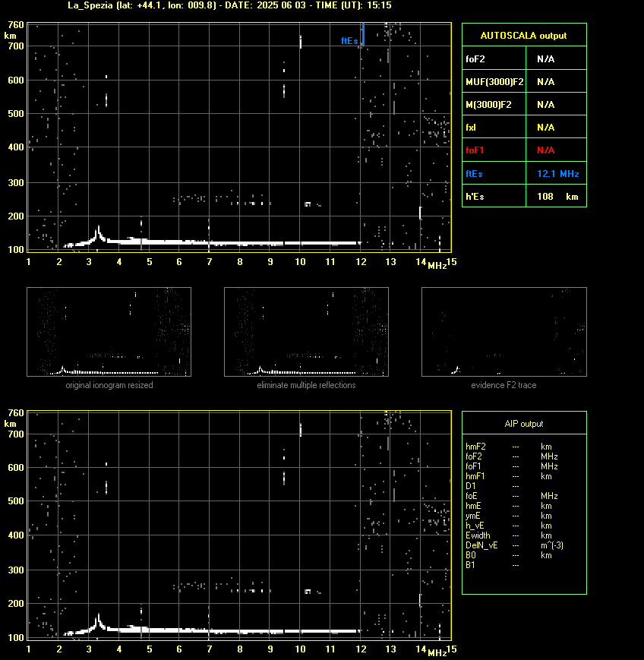Viewport: 644px width, 660px height.
Task: Click the foF1 row in AIP output
Action: (511, 466)
